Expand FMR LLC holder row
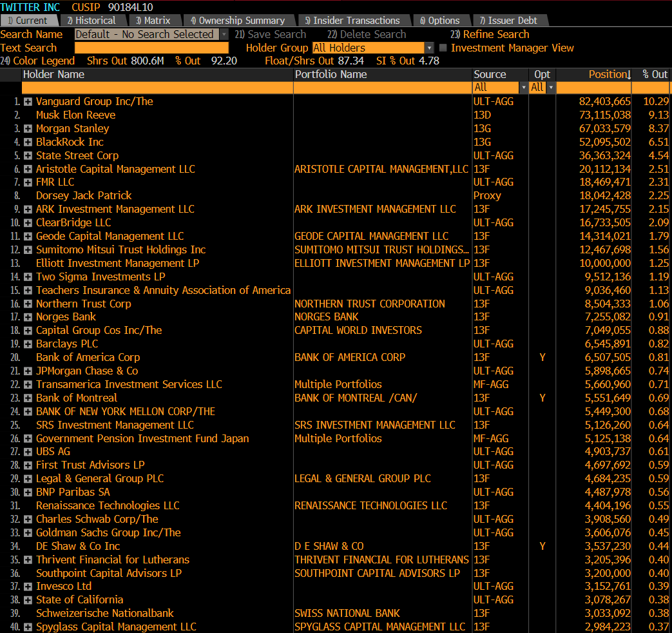 click(28, 182)
